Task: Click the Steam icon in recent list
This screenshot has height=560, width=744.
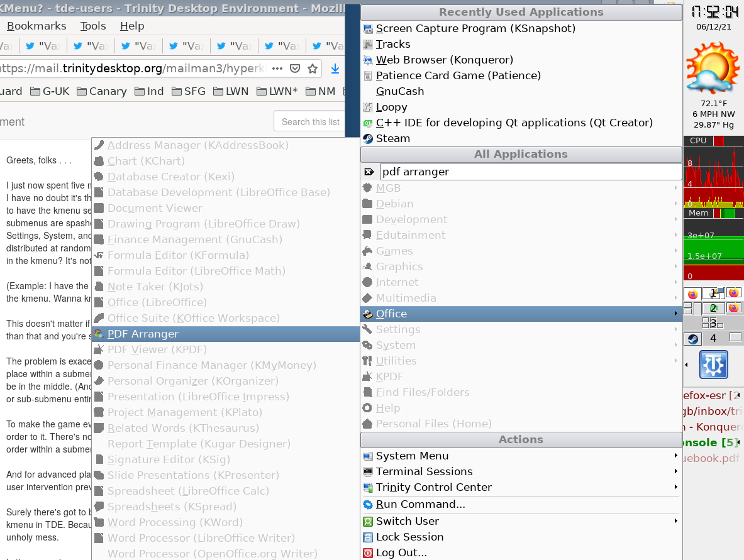Action: click(368, 138)
